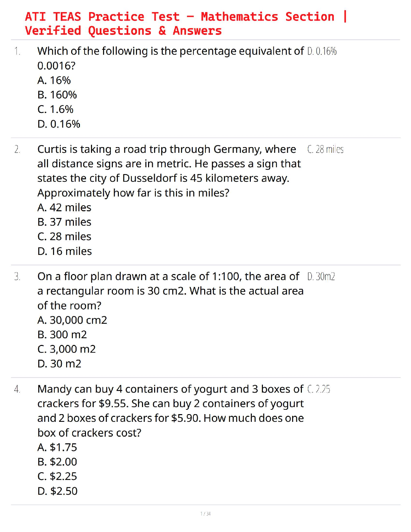Image resolution: width=411 pixels, height=532 pixels.
Task: Click the answer key text C. 28 miles
Action: 325,149
